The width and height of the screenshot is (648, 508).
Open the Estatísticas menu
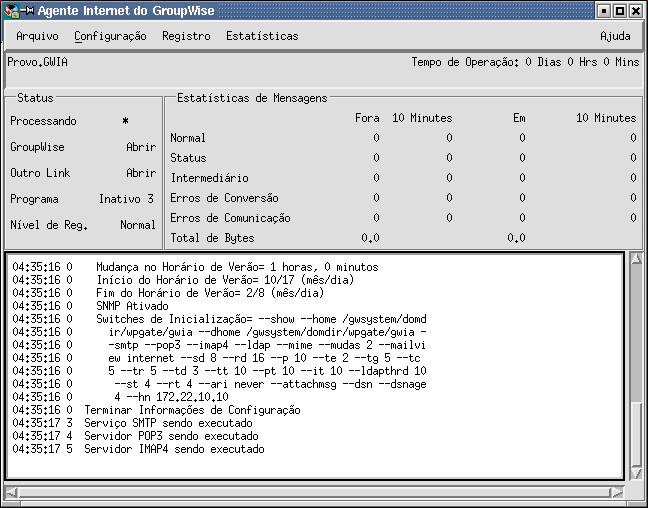(262, 36)
